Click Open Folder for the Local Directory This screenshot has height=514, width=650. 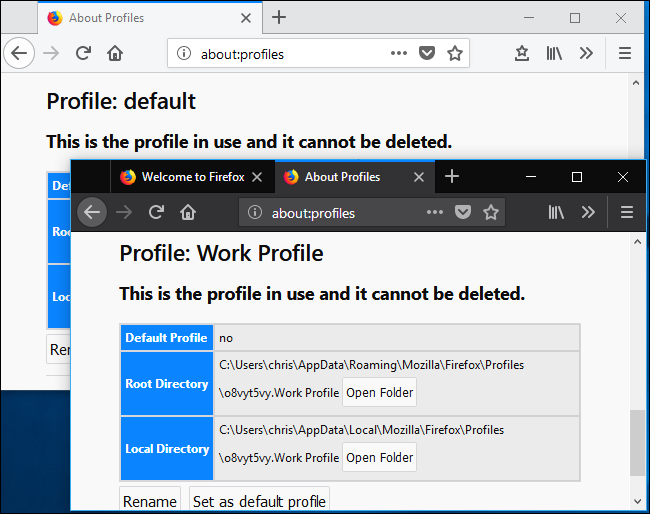pyautogui.click(x=379, y=458)
